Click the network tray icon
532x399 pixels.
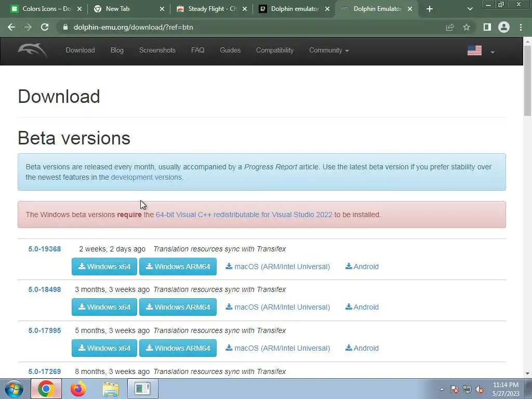point(467,390)
